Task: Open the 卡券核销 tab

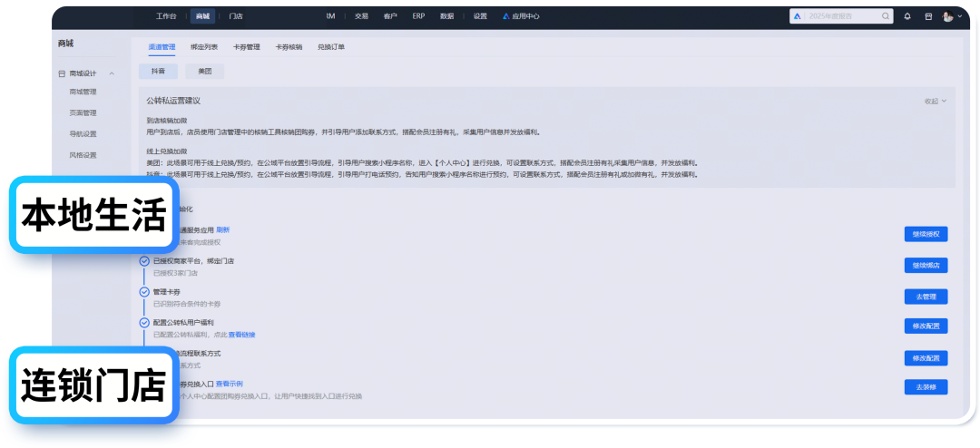Action: [x=289, y=46]
